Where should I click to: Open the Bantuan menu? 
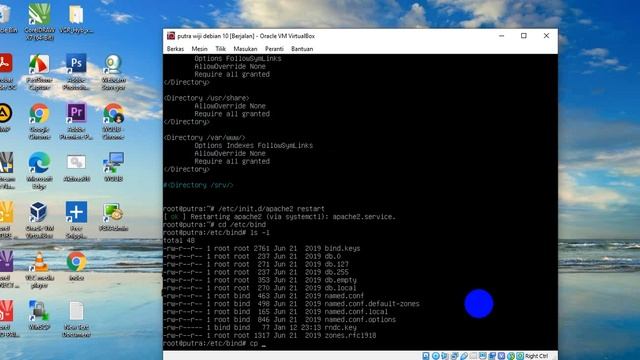(x=302, y=49)
